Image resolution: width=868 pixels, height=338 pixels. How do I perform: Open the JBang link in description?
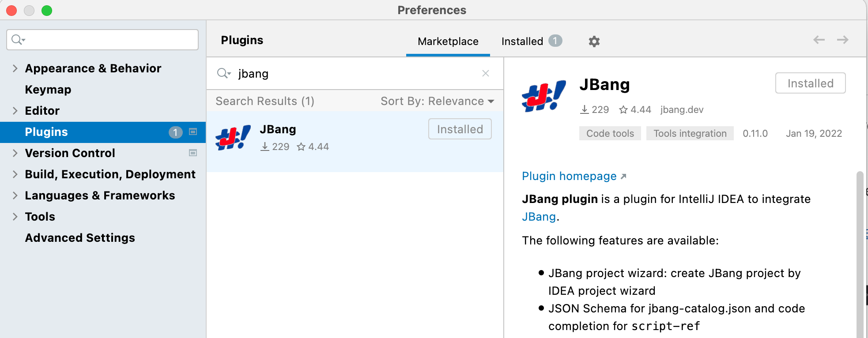point(539,217)
